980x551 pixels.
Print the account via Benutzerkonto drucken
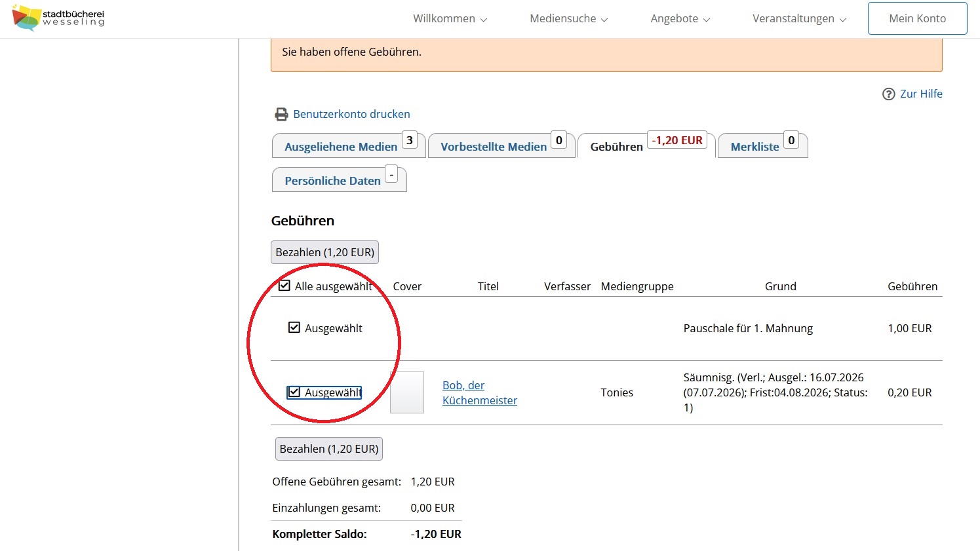coord(351,114)
